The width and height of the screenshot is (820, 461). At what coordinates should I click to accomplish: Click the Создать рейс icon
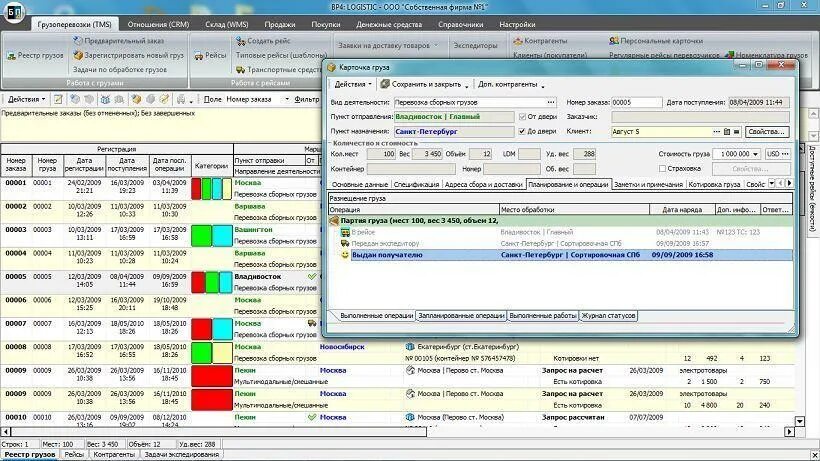(x=241, y=41)
